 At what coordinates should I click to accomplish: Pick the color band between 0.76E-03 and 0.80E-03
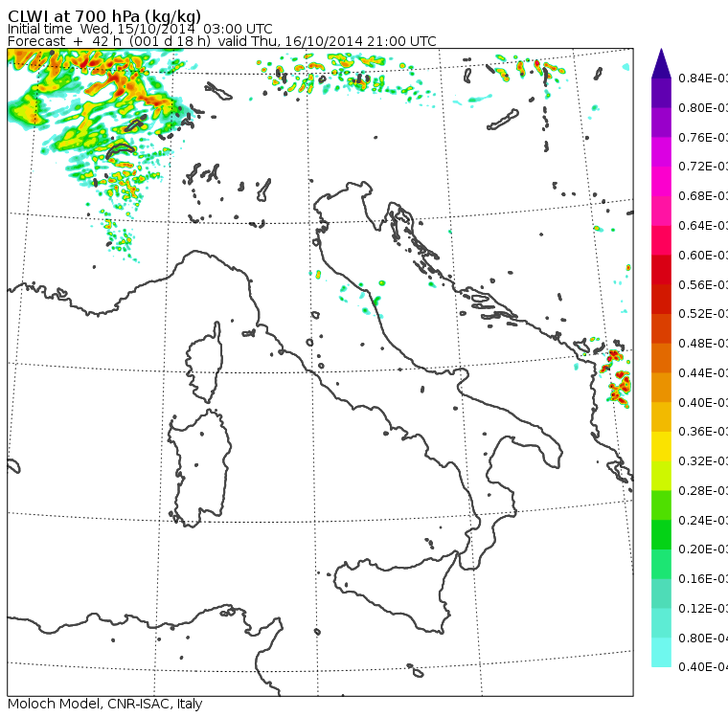661,122
